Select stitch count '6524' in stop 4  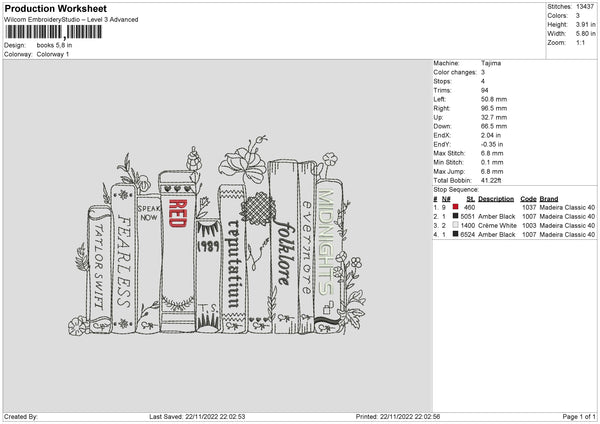[x=468, y=235]
